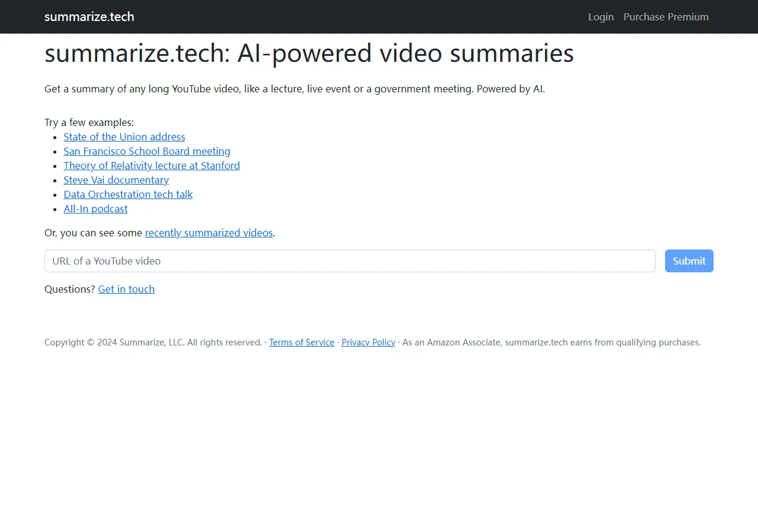Open the Privacy Policy
Image resolution: width=758 pixels, height=532 pixels.
pos(368,342)
